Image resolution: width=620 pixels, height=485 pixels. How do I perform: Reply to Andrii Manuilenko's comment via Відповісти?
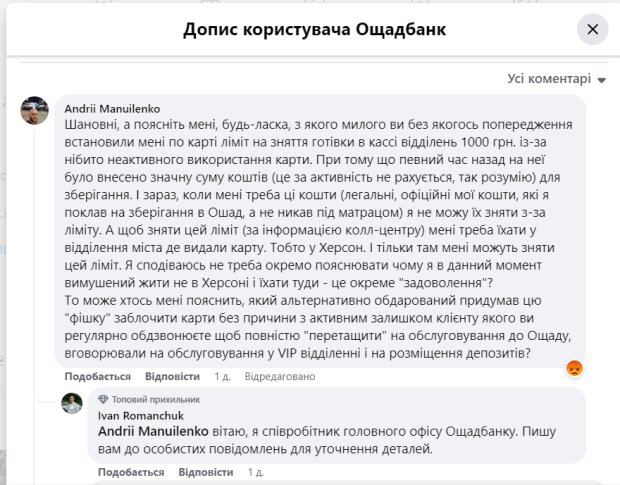point(172,376)
